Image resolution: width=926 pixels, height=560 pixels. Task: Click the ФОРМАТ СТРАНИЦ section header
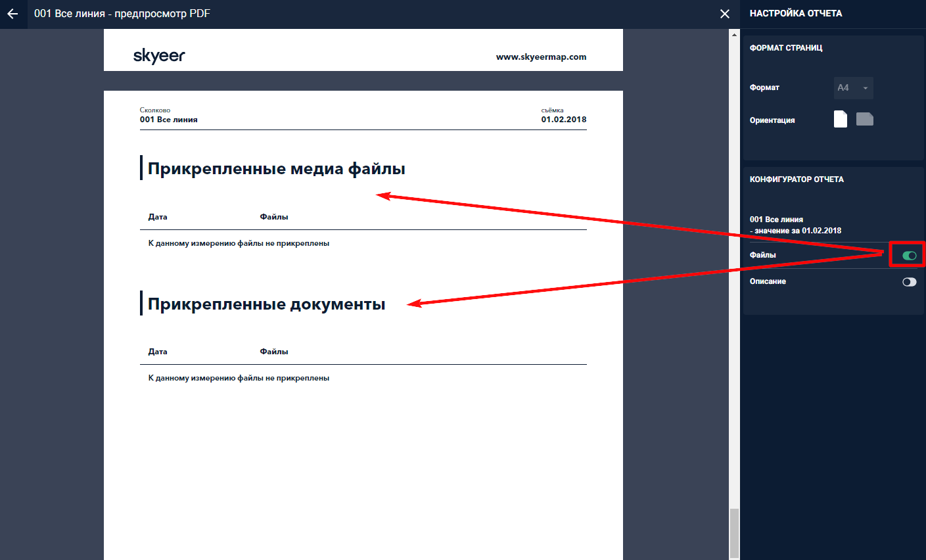pos(785,48)
